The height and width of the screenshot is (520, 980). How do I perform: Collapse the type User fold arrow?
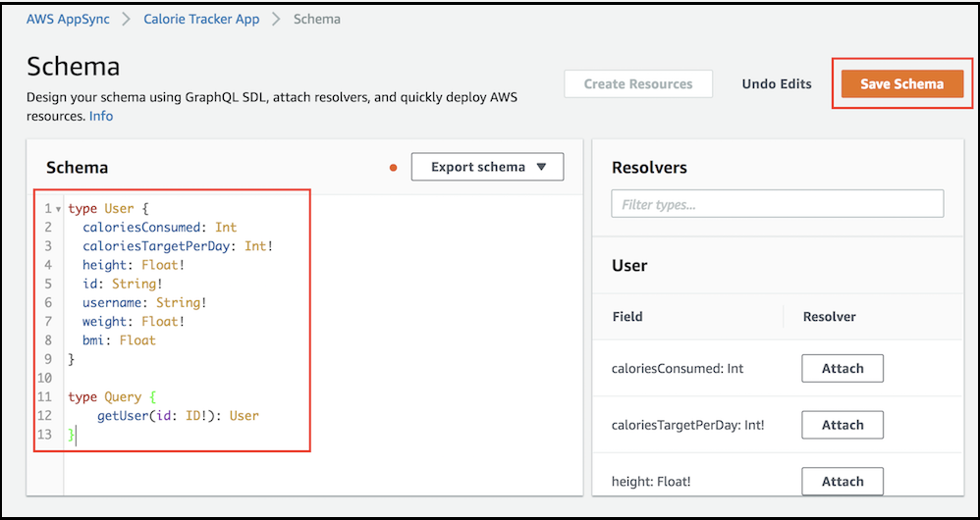tap(58, 209)
